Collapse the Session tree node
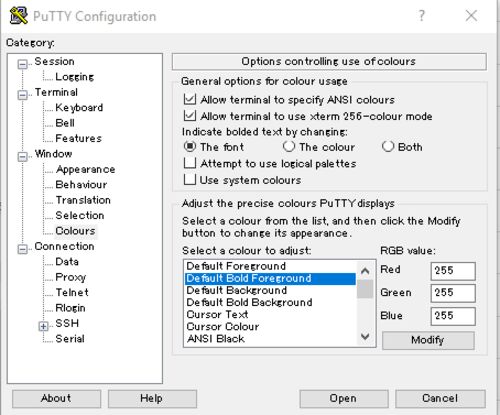500x415 pixels. pyautogui.click(x=23, y=64)
